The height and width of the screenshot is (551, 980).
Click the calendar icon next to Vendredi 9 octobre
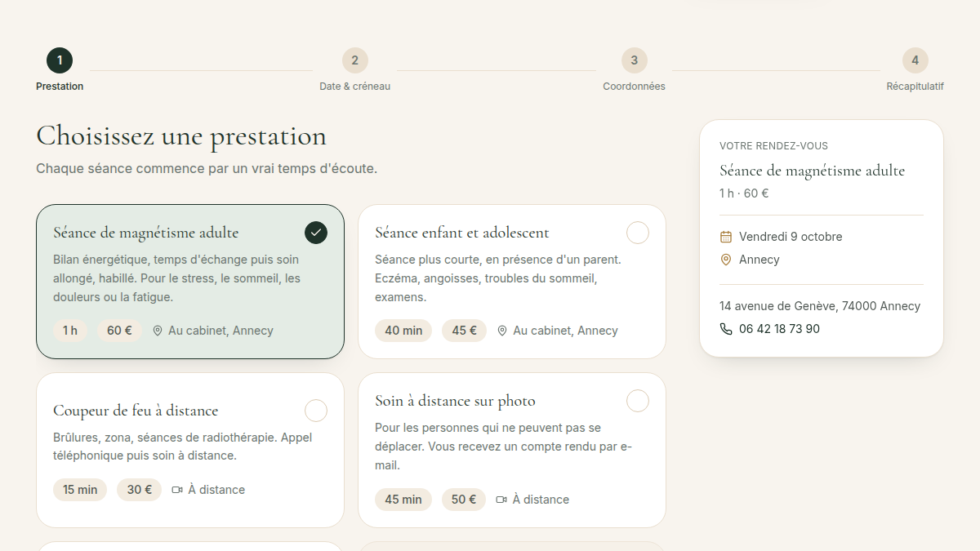pos(726,237)
